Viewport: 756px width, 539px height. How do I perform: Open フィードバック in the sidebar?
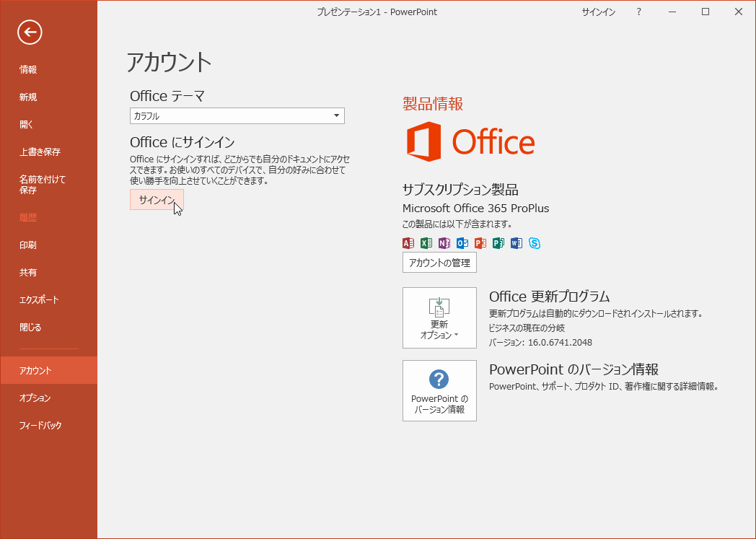click(49, 425)
